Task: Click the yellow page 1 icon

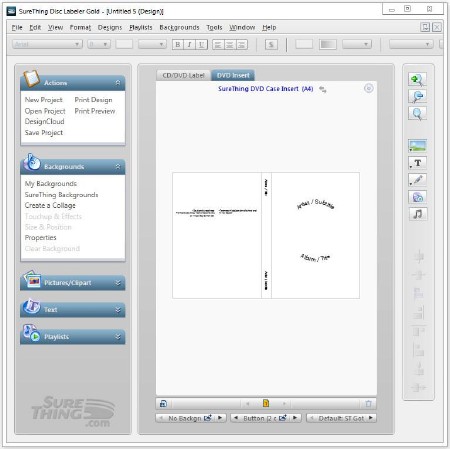Action: (266, 404)
